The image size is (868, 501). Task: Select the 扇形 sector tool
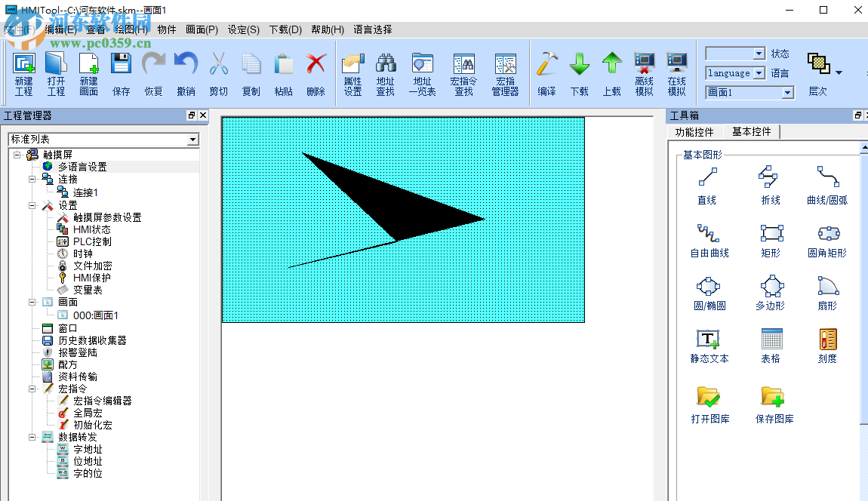827,294
